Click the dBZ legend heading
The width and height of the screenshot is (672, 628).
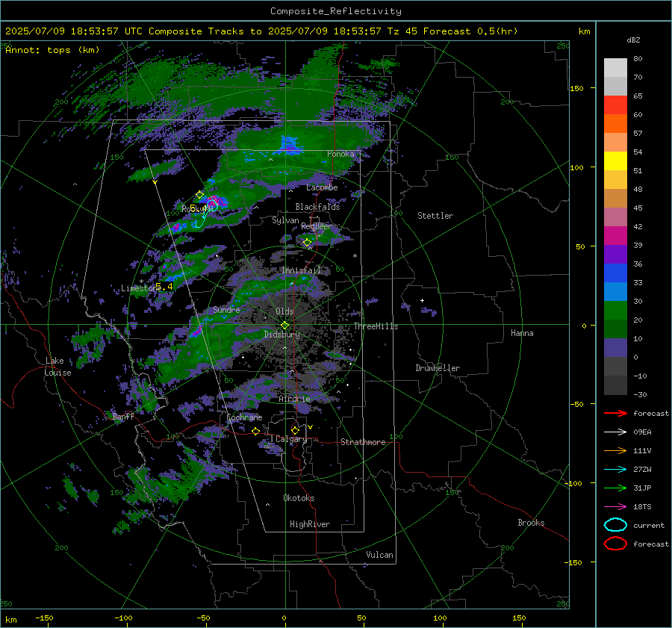click(x=633, y=40)
